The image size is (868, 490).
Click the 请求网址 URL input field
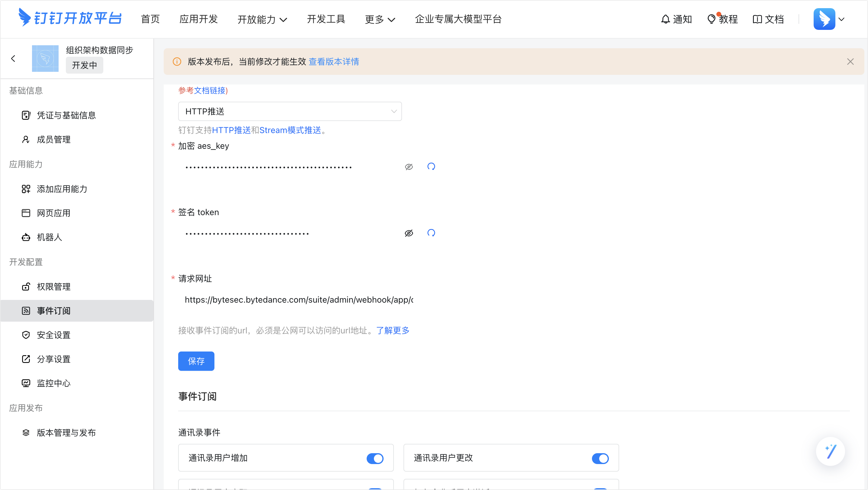point(299,300)
